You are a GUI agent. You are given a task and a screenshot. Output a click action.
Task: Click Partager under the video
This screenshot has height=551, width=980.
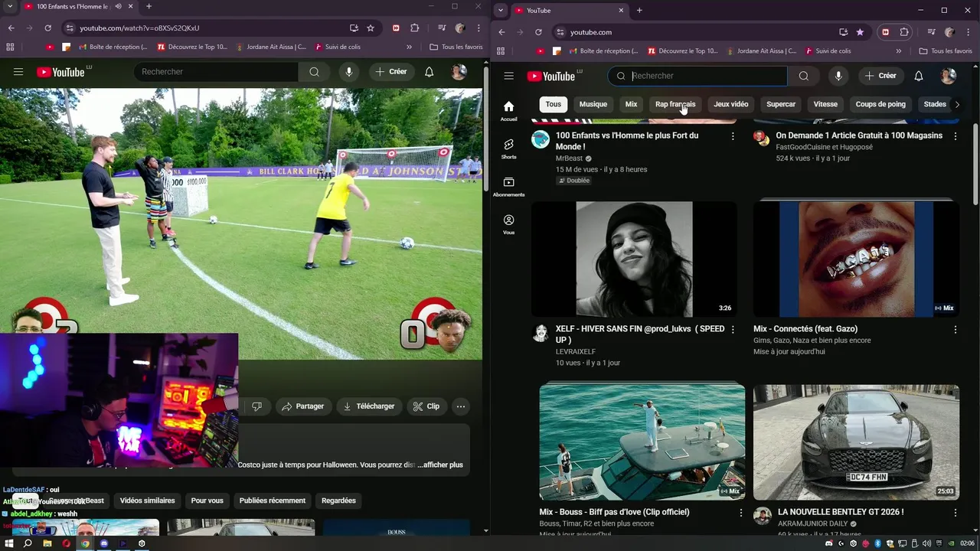click(302, 406)
